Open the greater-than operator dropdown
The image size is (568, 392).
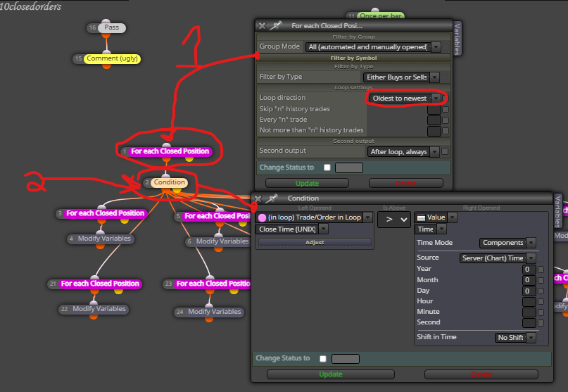393,220
